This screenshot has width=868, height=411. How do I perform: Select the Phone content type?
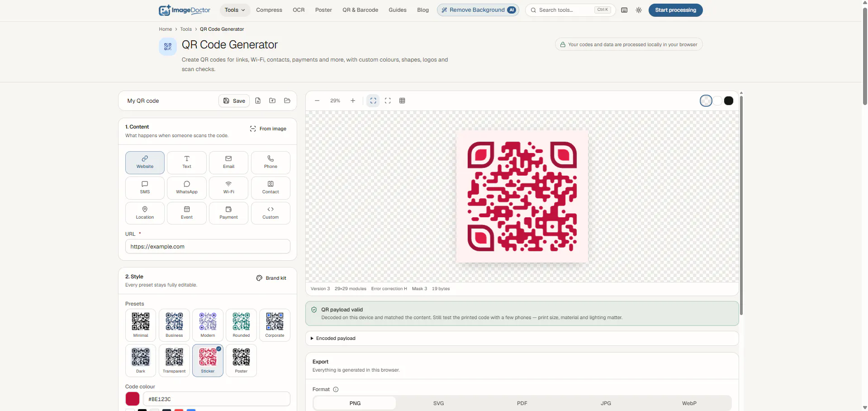(270, 162)
